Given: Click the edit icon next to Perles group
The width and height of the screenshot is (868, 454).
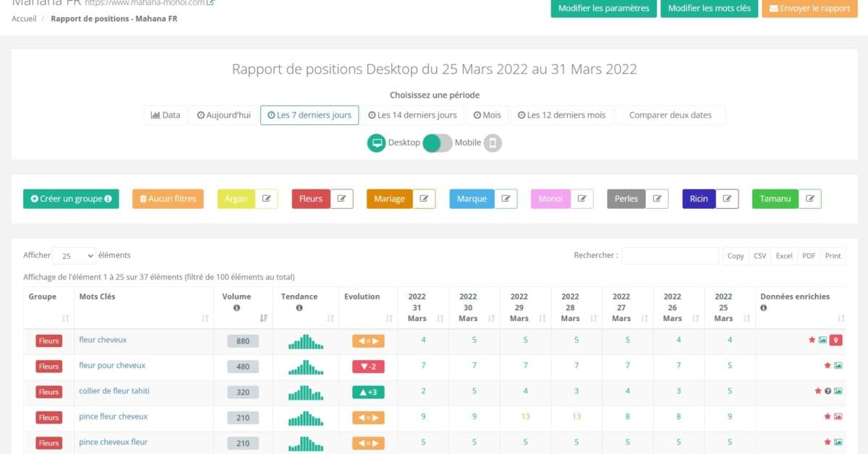Looking at the screenshot, I should pyautogui.click(x=657, y=199).
